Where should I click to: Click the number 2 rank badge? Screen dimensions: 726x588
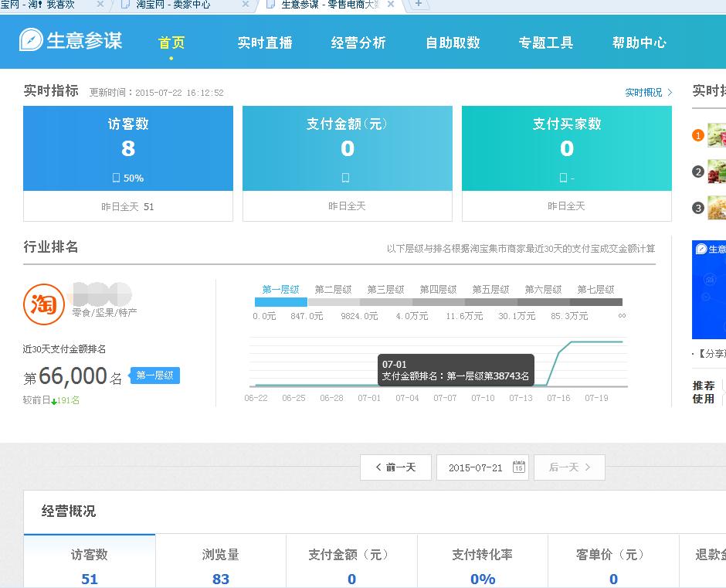click(697, 171)
